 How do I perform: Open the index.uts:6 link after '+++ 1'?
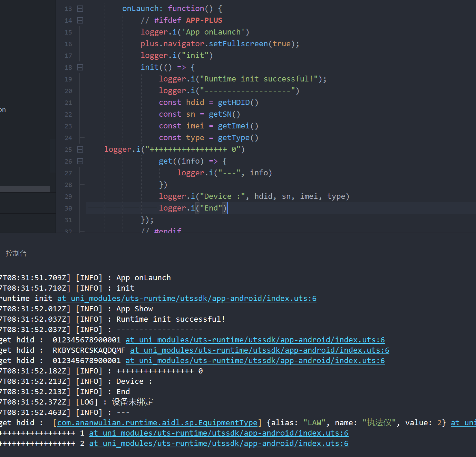coord(218,433)
